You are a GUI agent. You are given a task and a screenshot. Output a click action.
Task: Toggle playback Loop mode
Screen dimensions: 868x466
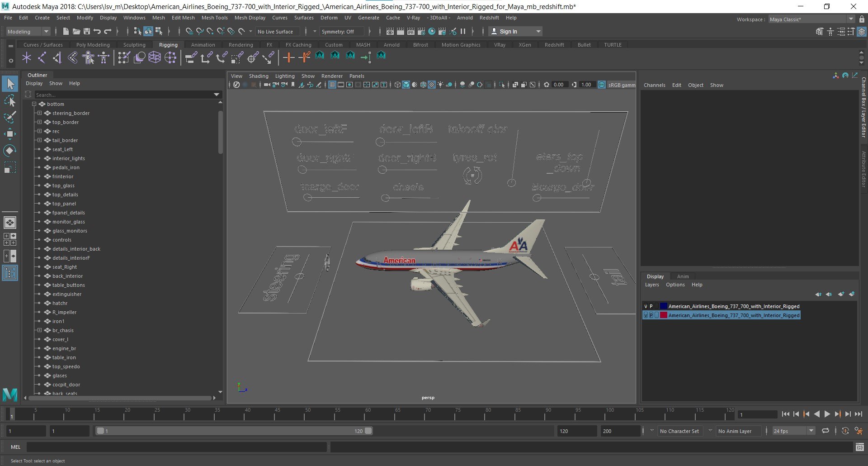[826, 431]
